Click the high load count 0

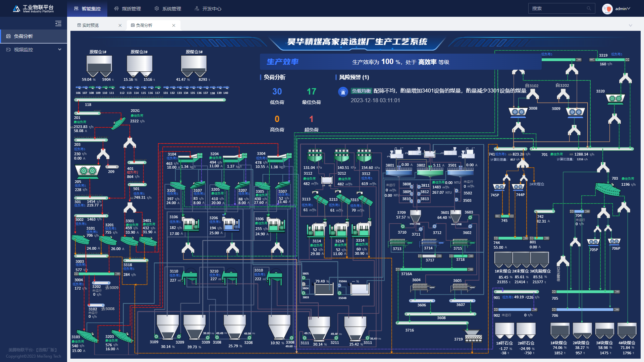pyautogui.click(x=277, y=119)
